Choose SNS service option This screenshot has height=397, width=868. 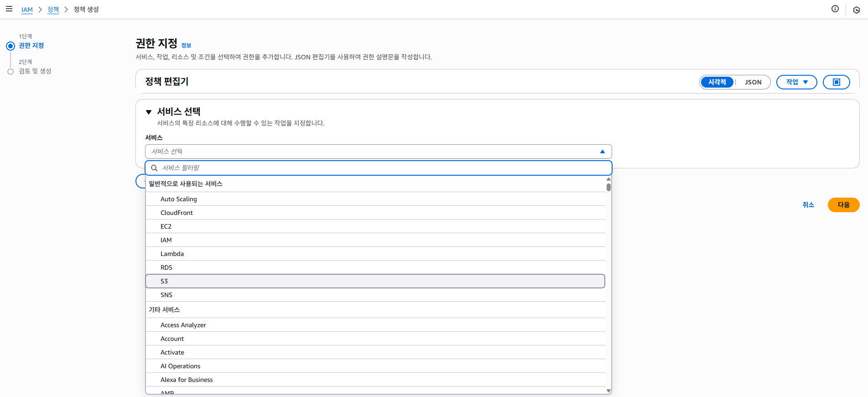click(375, 295)
